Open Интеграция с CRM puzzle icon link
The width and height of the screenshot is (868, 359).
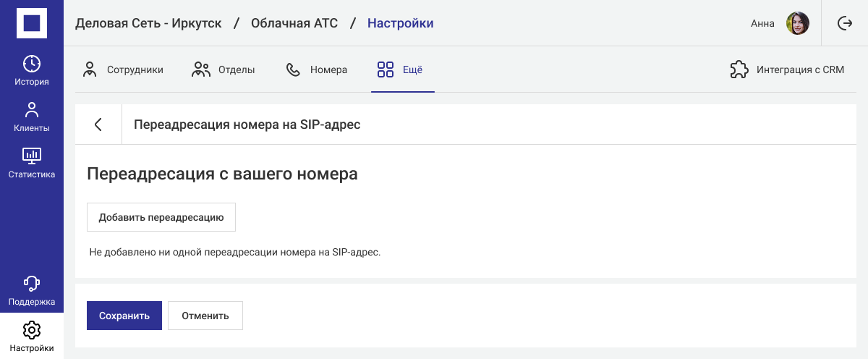[x=787, y=70]
